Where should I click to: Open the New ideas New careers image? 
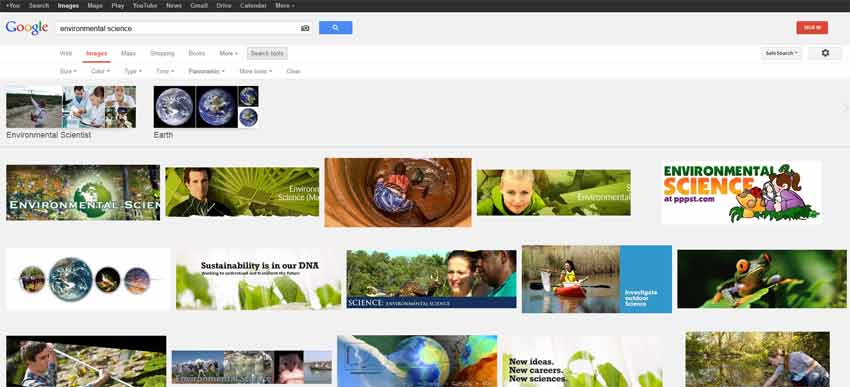582,361
